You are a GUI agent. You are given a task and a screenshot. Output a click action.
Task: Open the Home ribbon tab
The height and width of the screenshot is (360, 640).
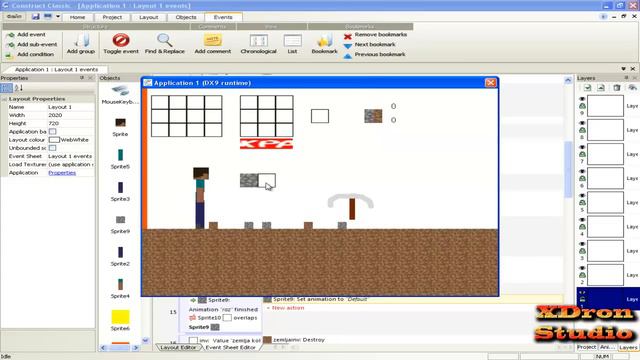coord(77,17)
